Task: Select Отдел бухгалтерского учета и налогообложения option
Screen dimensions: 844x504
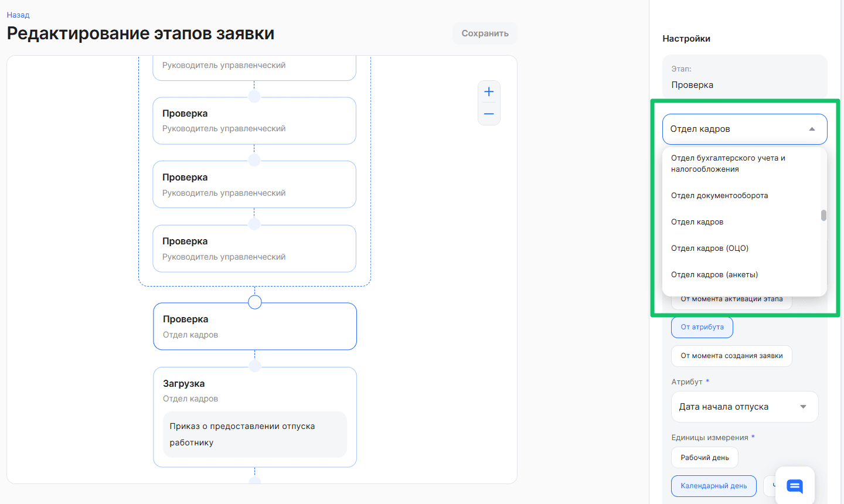Action: pos(744,164)
